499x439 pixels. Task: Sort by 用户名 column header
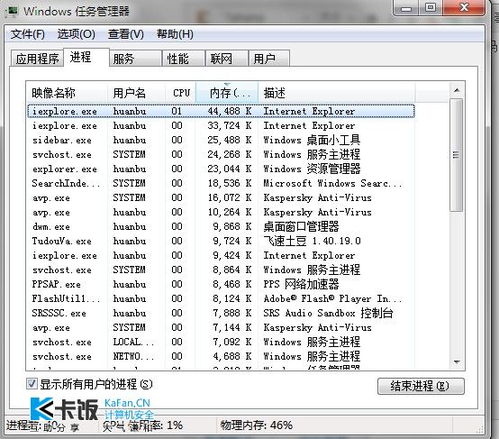click(x=136, y=92)
